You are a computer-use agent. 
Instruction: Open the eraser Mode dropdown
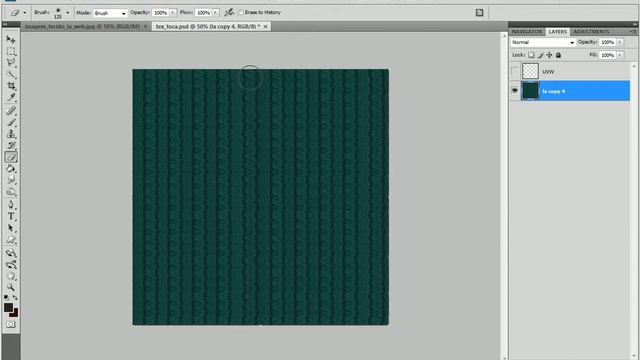pyautogui.click(x=110, y=13)
